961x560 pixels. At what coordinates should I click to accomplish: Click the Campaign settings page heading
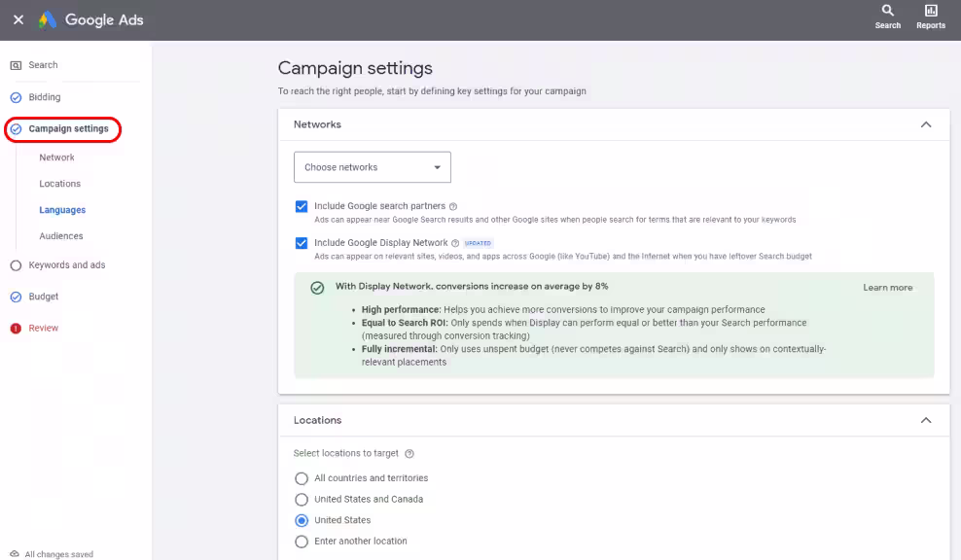point(355,68)
